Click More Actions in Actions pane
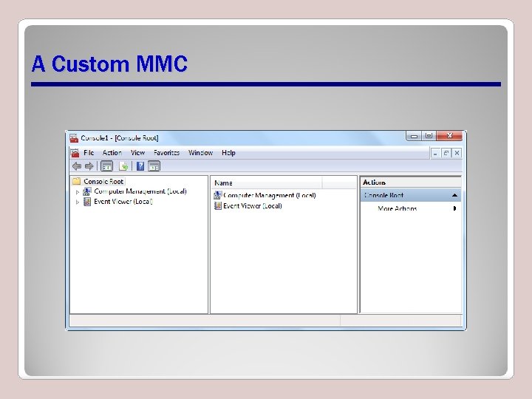Image resolution: width=532 pixels, height=399 pixels. click(x=398, y=208)
